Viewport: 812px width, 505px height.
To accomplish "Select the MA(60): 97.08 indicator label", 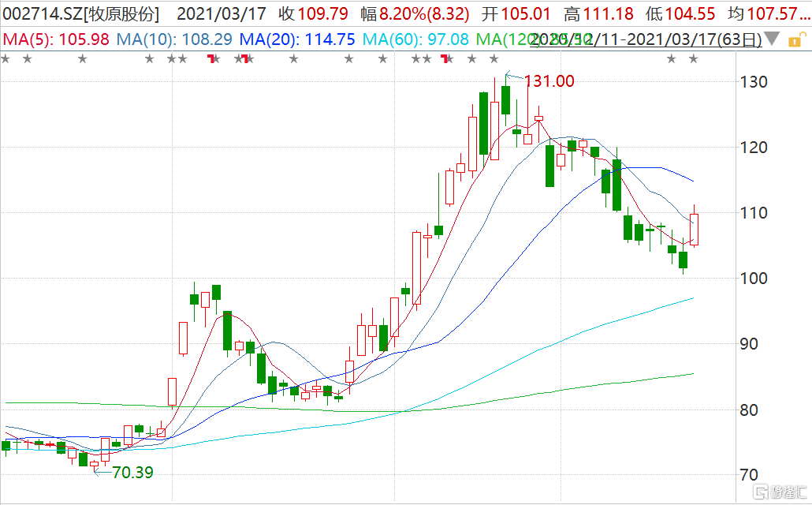I will (415, 39).
